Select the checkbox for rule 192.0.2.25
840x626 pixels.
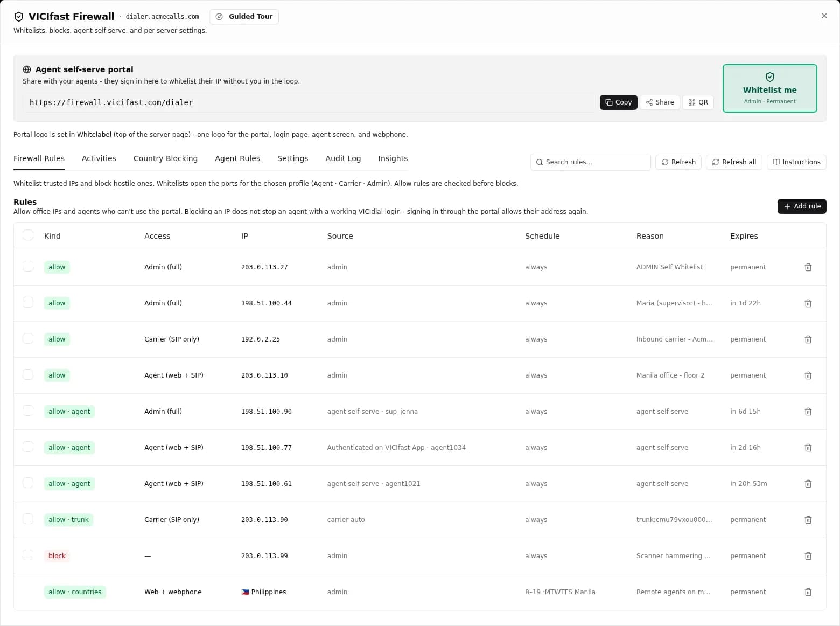[x=28, y=338]
